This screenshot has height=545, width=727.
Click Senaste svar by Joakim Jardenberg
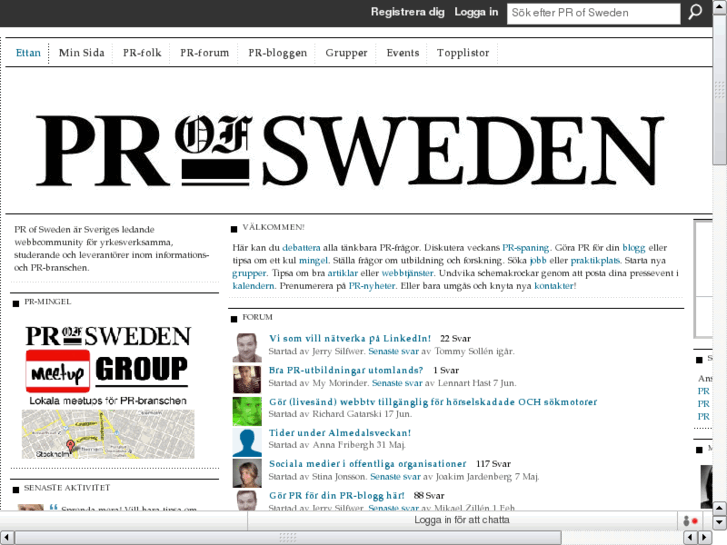(x=395, y=476)
